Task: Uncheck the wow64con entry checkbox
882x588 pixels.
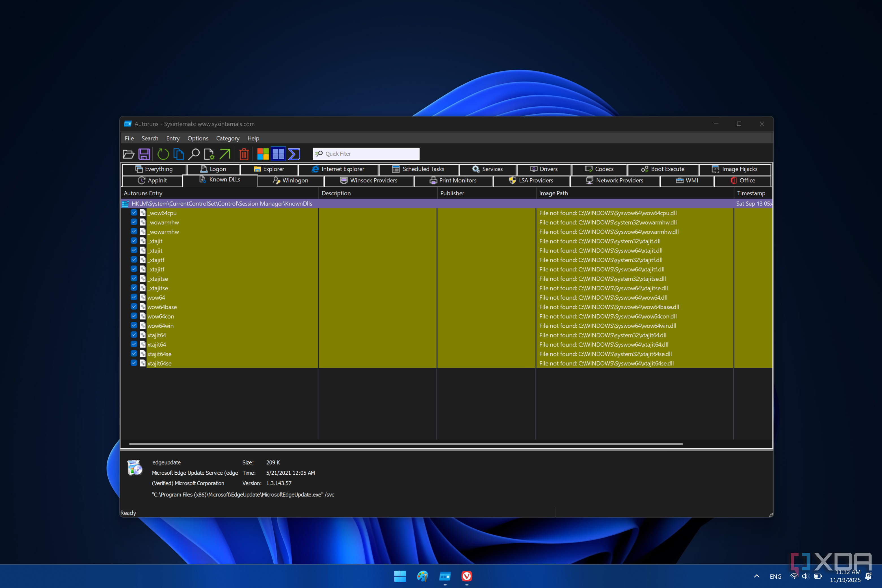Action: tap(134, 316)
